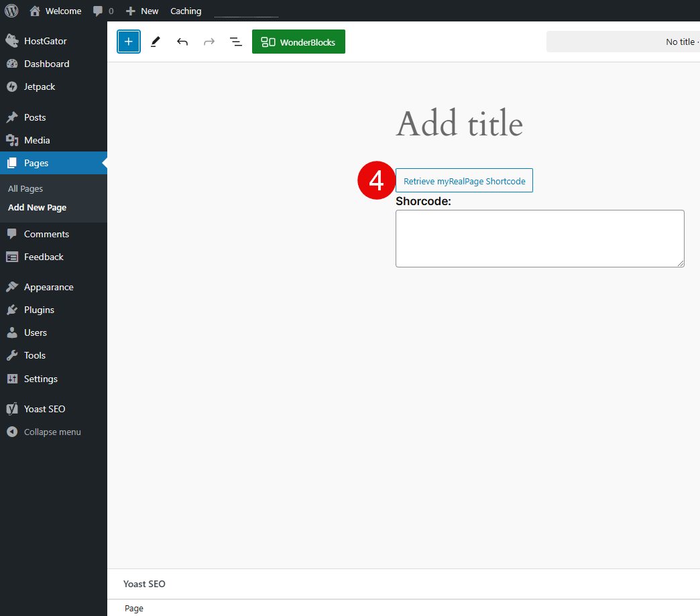Viewport: 700px width, 616px height.
Task: Toggle the block inserter plus button
Action: click(x=129, y=42)
